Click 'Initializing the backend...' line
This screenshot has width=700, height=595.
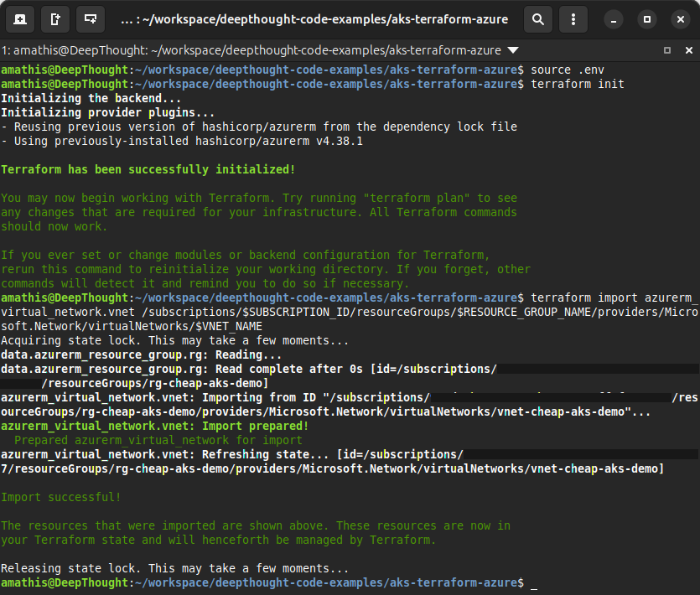click(x=91, y=99)
